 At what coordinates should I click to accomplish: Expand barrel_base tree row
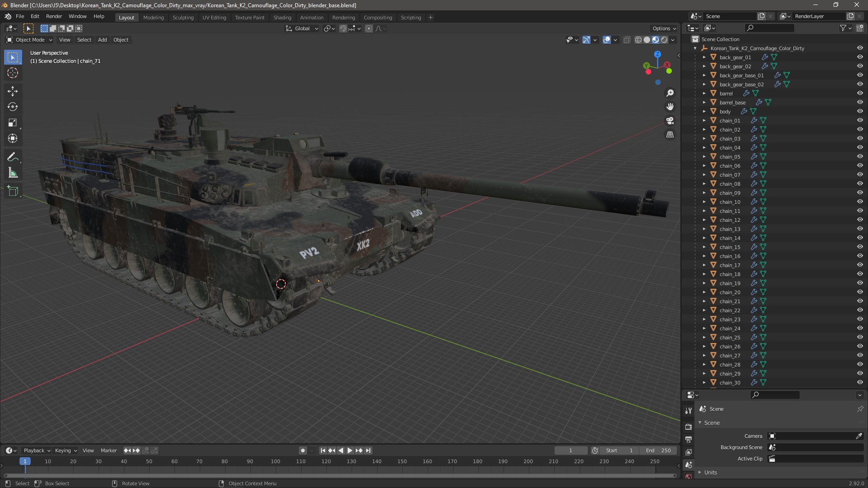pos(704,102)
